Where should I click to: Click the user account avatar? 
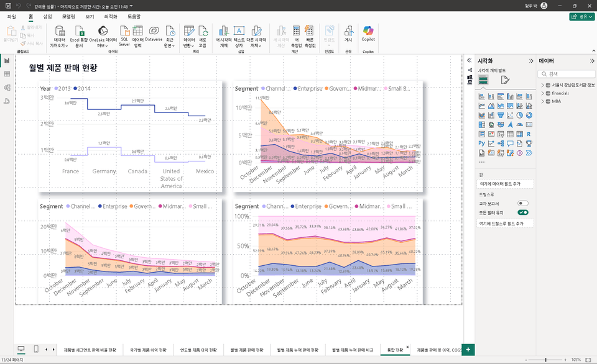click(544, 6)
